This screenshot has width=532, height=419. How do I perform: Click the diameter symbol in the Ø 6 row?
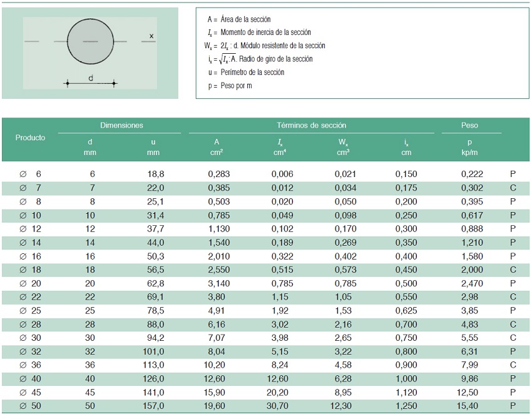(x=23, y=174)
